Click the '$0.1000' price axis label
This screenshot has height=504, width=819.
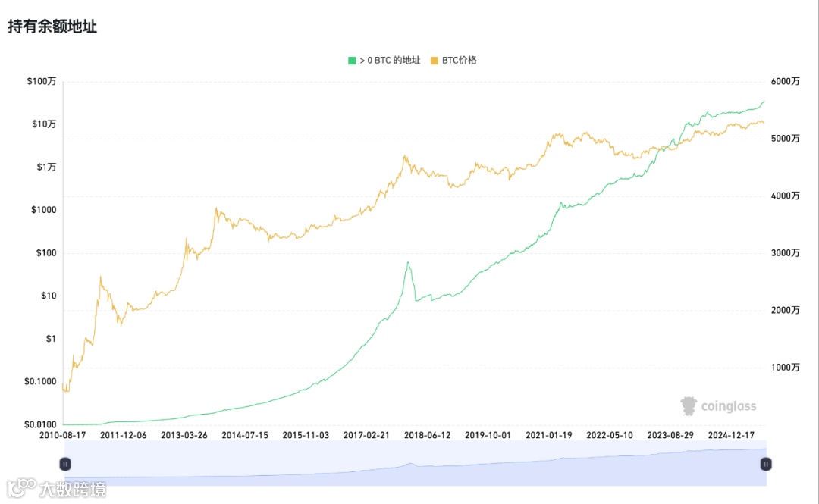[40, 381]
